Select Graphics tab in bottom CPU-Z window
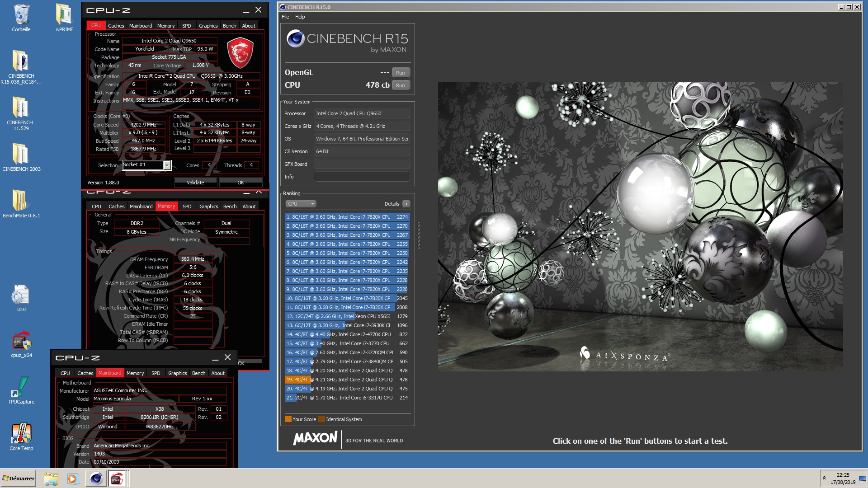Image resolution: width=868 pixels, height=488 pixels. pos(178,373)
